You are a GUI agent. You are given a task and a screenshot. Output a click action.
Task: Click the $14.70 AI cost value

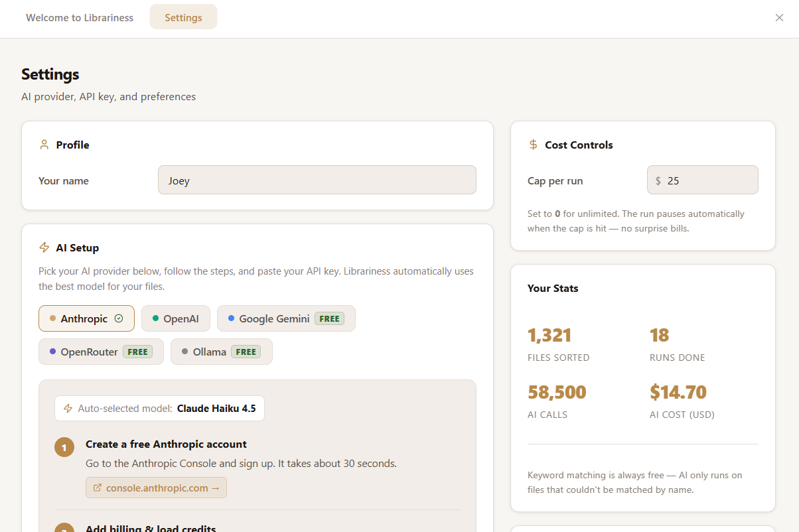[678, 392]
